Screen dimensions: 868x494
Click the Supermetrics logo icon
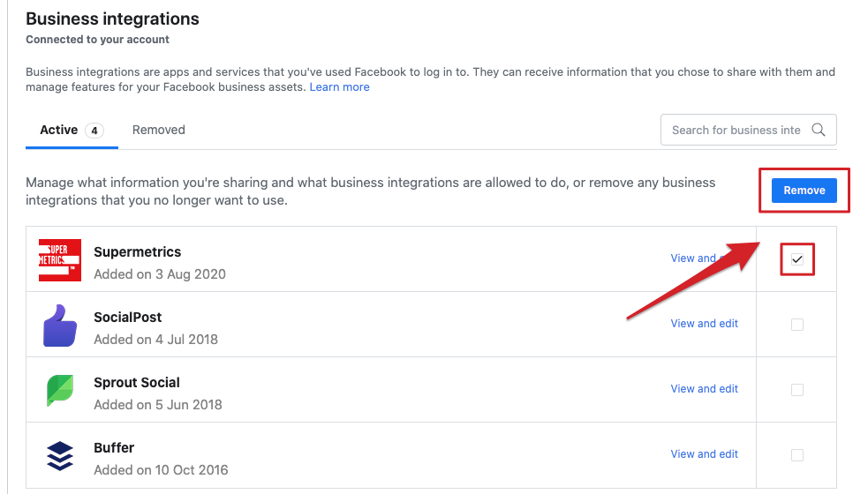[x=60, y=260]
